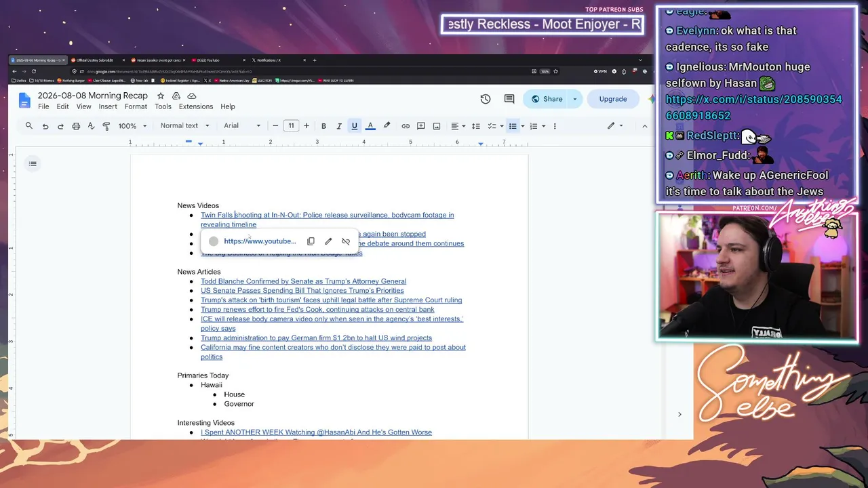This screenshot has height=488, width=868.
Task: Add a comment from the toolbar
Action: tap(421, 126)
